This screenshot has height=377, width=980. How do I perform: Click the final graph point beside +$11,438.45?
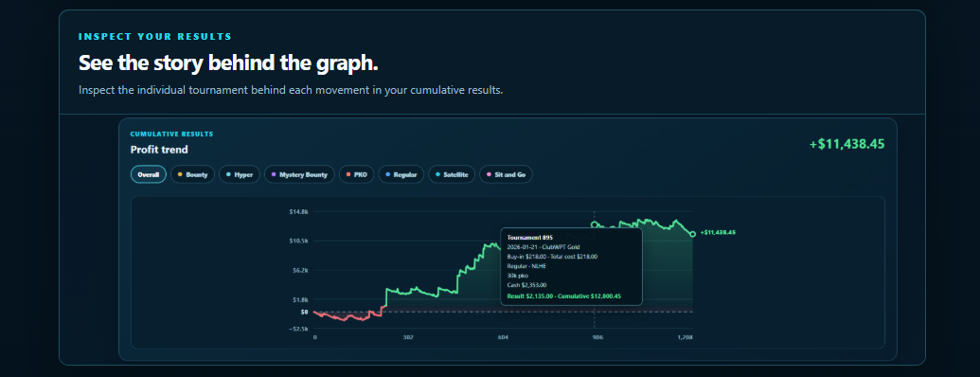pyautogui.click(x=692, y=234)
